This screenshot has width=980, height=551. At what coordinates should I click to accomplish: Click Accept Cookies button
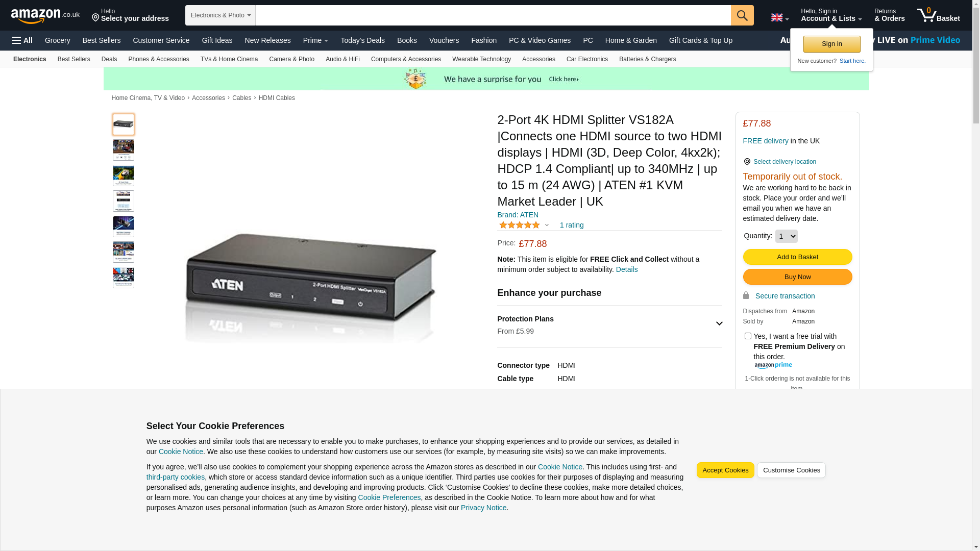725,470
